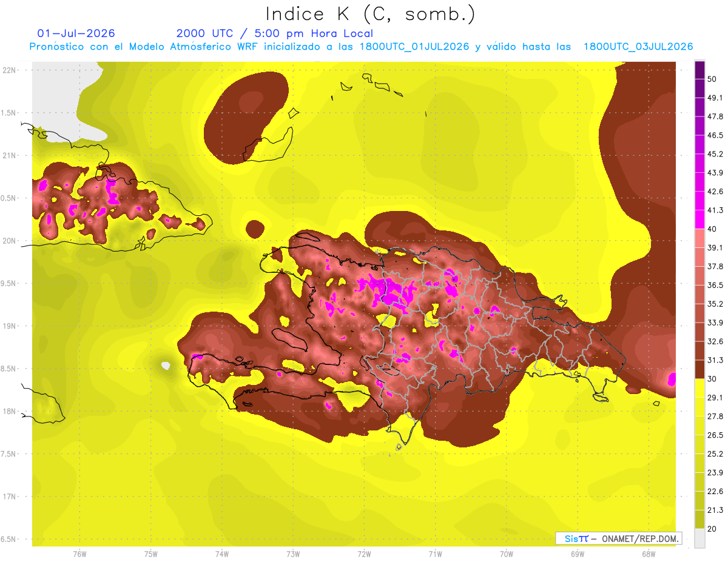Viewport: 728px width, 562px height.
Task: Click the color scale value '33.9'
Action: coord(715,323)
